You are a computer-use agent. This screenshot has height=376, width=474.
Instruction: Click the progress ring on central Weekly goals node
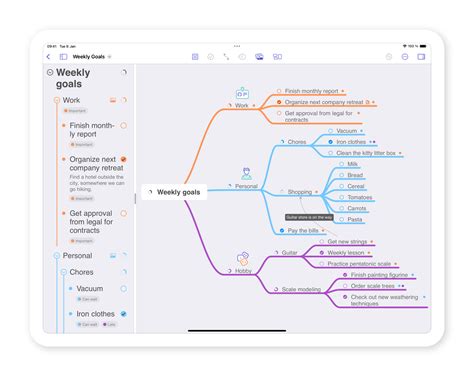tap(150, 192)
